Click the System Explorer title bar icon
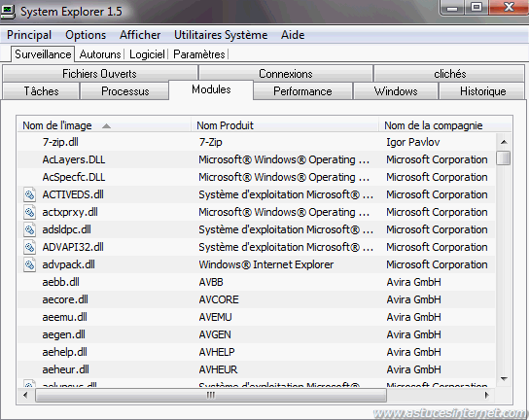 pos(8,12)
